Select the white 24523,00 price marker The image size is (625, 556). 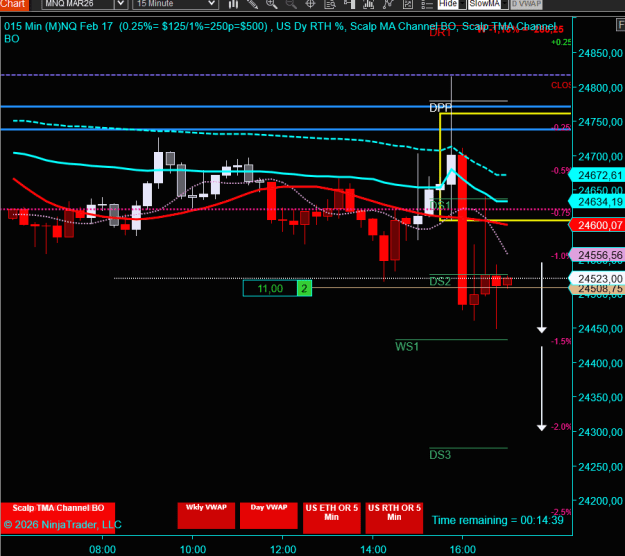pyautogui.click(x=597, y=279)
